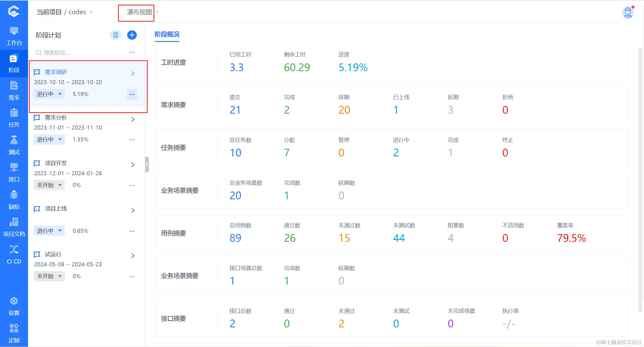The image size is (644, 347).
Task: Go to 需求 requirements in sidebar
Action: point(14,91)
